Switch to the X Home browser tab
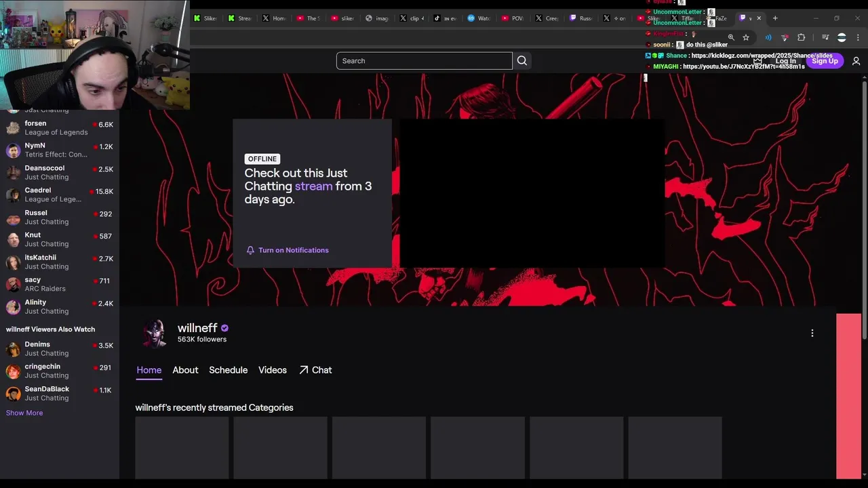Viewport: 868px width, 488px height. point(275,18)
